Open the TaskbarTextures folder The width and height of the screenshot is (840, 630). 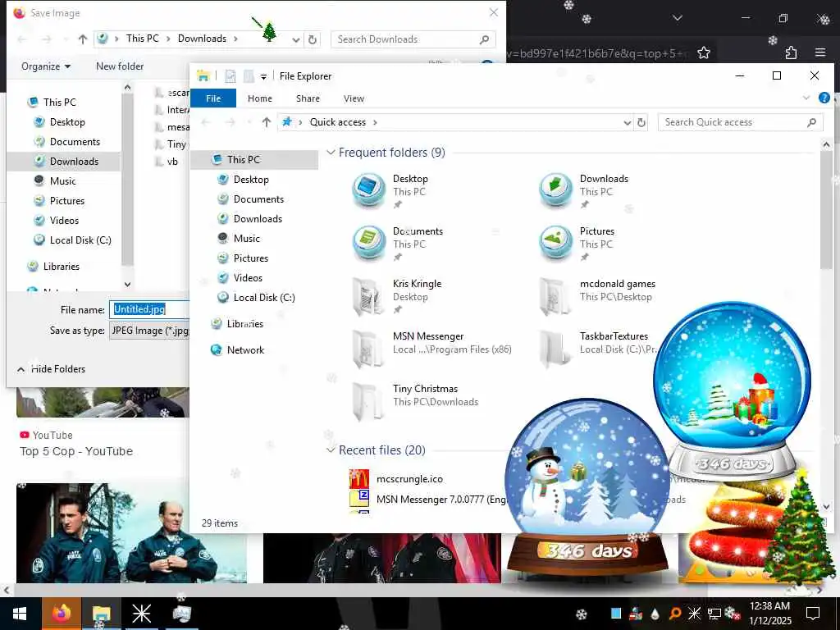(555, 348)
